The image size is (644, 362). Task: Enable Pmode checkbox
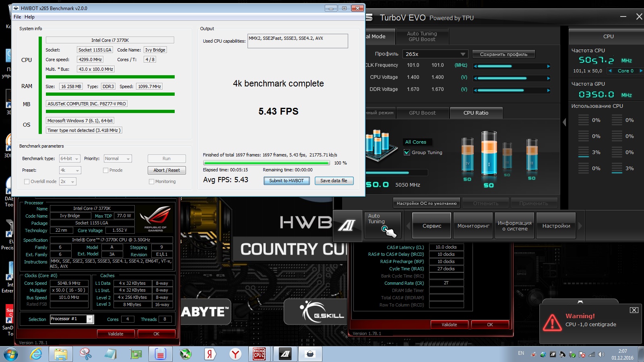(105, 170)
